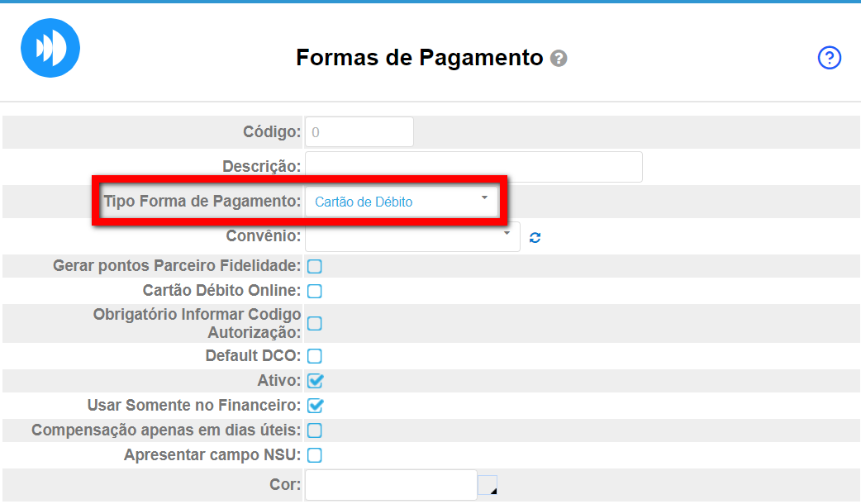This screenshot has width=861, height=504.
Task: Focus the Código input field
Action: (x=359, y=132)
